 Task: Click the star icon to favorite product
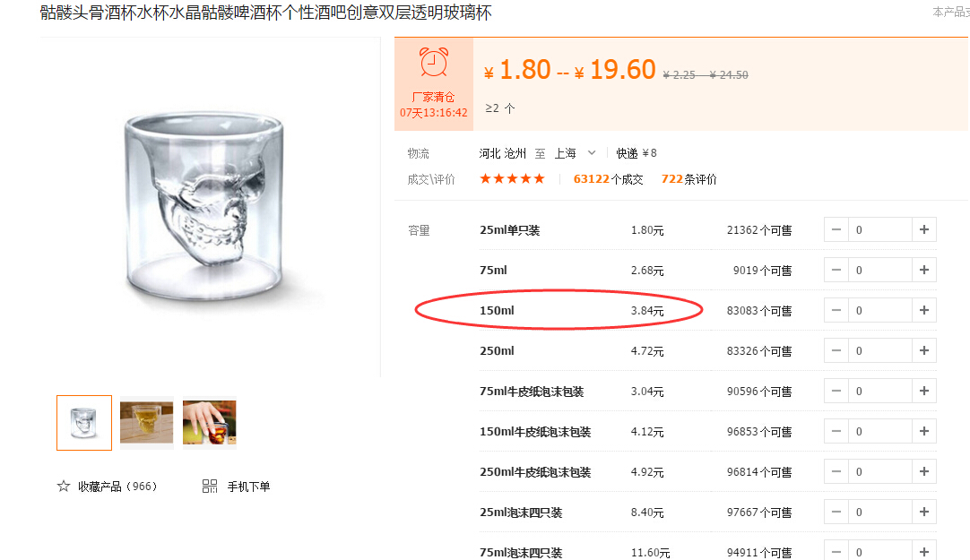click(x=63, y=487)
